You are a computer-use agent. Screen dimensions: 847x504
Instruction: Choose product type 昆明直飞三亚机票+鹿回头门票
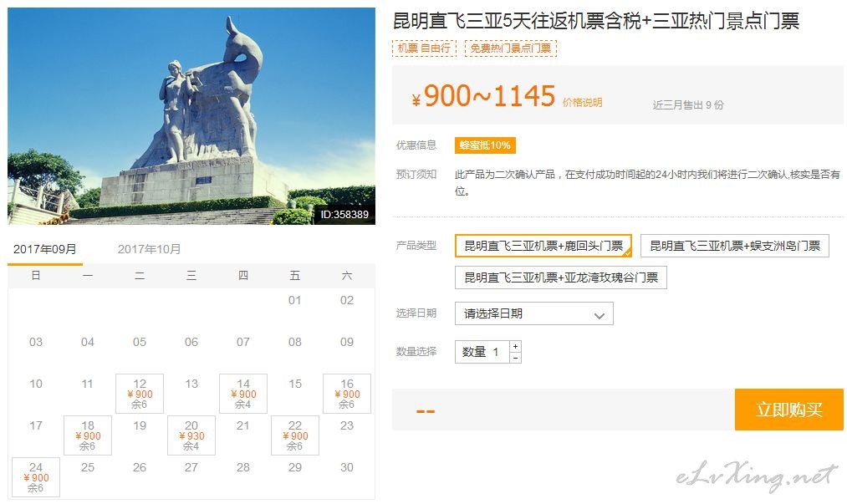pos(543,246)
